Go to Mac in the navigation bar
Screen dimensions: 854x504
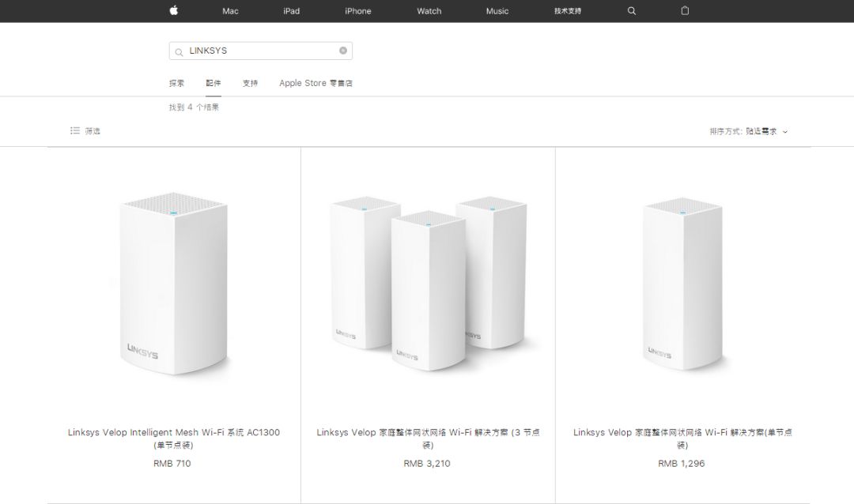[230, 11]
